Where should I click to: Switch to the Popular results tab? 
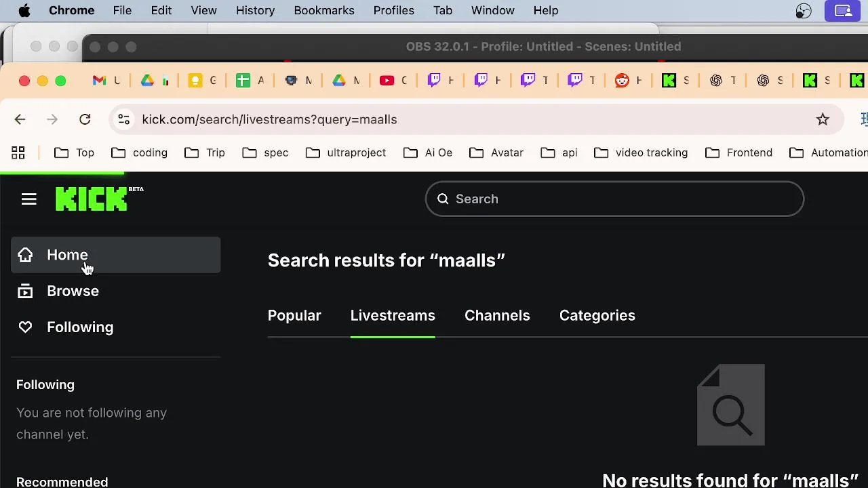pos(294,316)
